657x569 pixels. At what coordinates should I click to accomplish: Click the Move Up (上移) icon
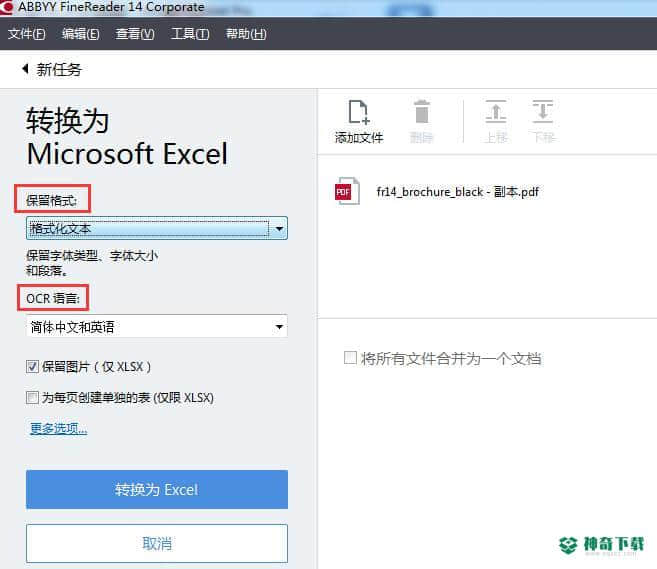tap(496, 111)
